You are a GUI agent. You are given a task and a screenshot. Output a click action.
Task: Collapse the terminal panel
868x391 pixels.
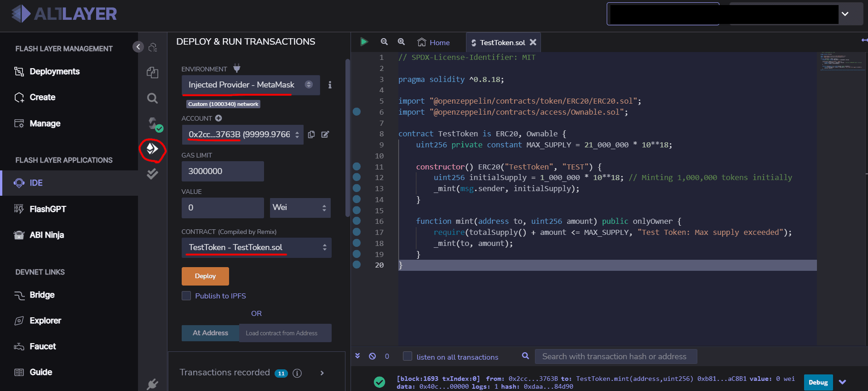tap(357, 356)
